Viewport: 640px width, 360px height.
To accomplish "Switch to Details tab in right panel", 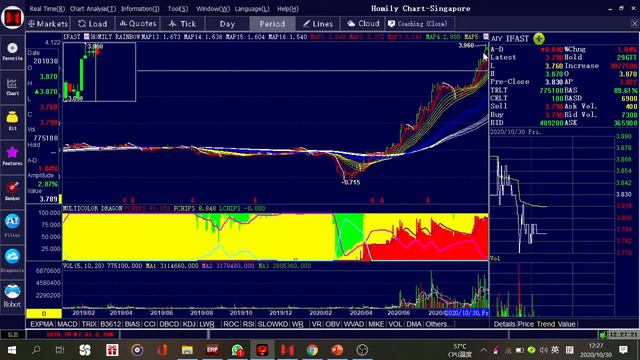I will click(x=505, y=324).
